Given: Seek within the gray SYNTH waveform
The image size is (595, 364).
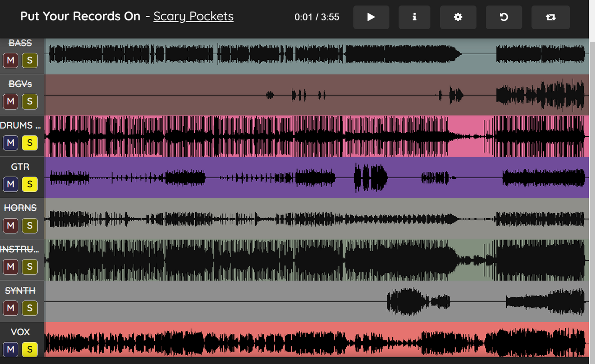Looking at the screenshot, I should 317,301.
